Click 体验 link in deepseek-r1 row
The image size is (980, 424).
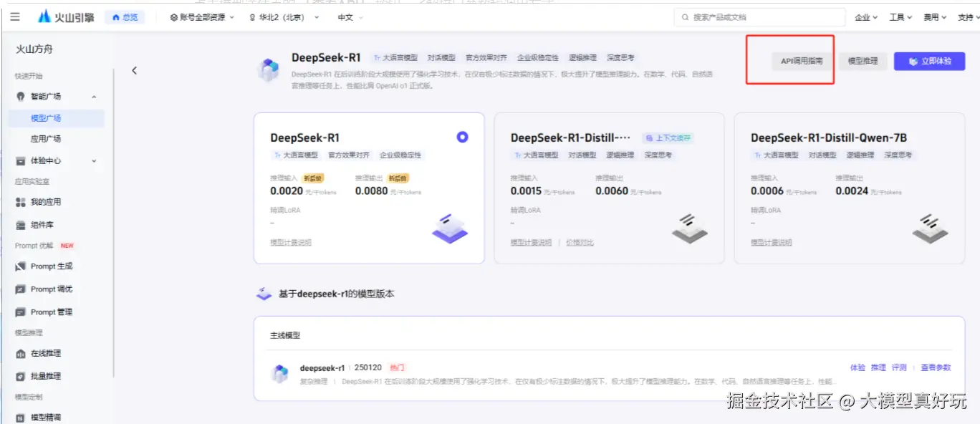pos(857,367)
